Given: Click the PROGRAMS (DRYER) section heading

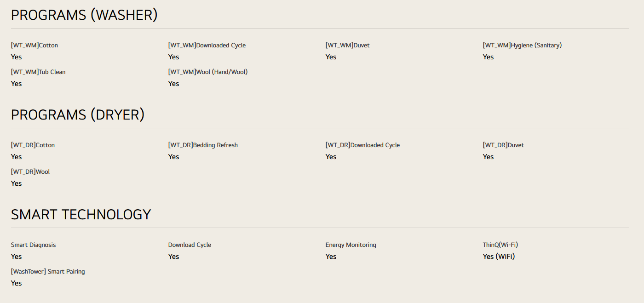Looking at the screenshot, I should point(78,115).
